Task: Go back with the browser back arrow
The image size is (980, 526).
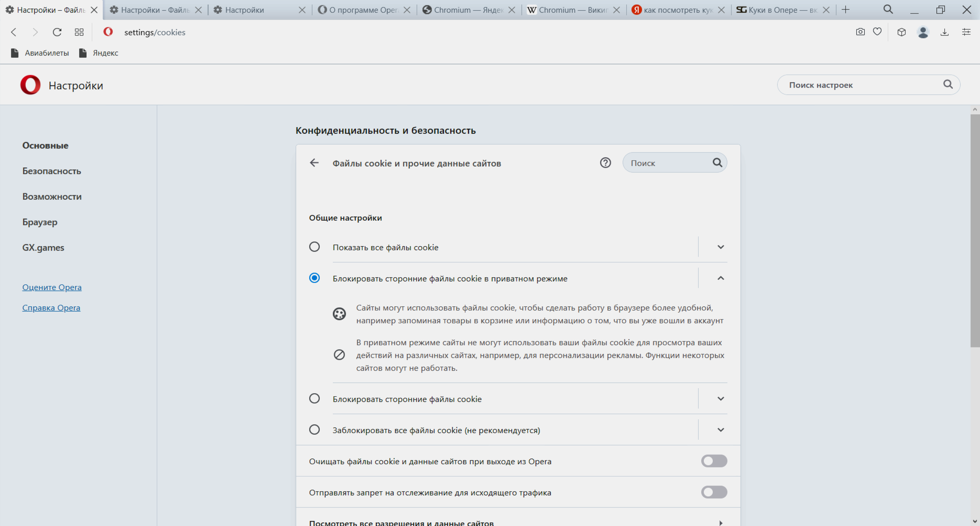Action: (14, 32)
